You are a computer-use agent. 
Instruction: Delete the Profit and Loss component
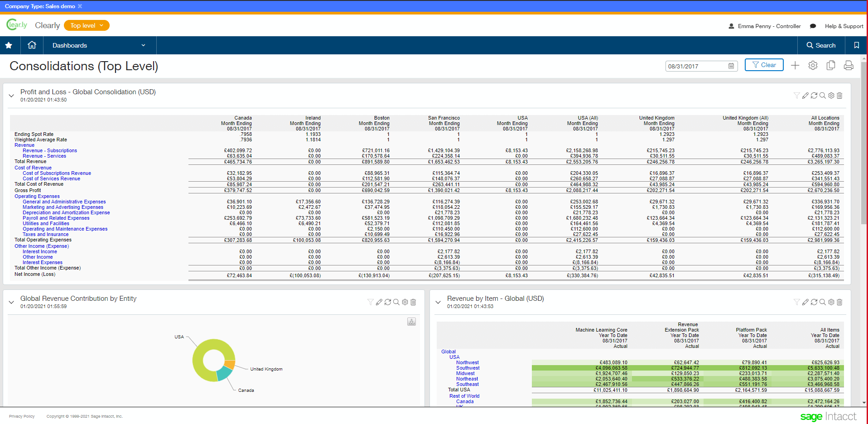tap(839, 96)
